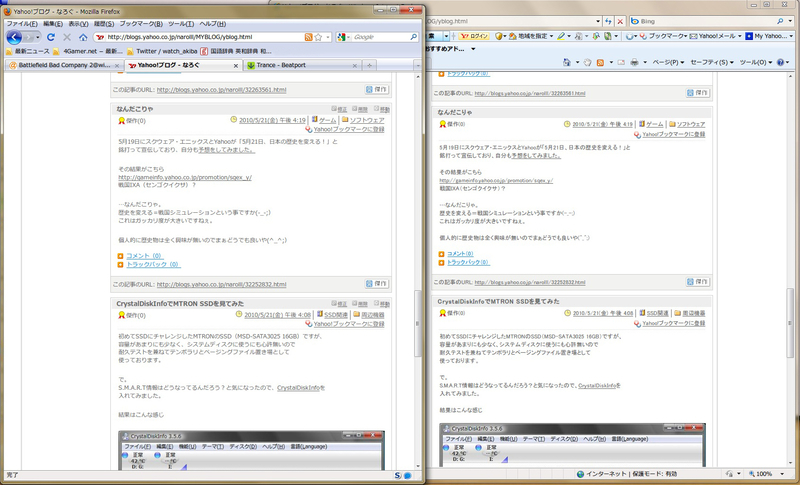Image resolution: width=800 pixels, height=485 pixels.
Task: Open the トラックバック(0) link in Firefox なんだこりゃ post
Action: (x=153, y=265)
